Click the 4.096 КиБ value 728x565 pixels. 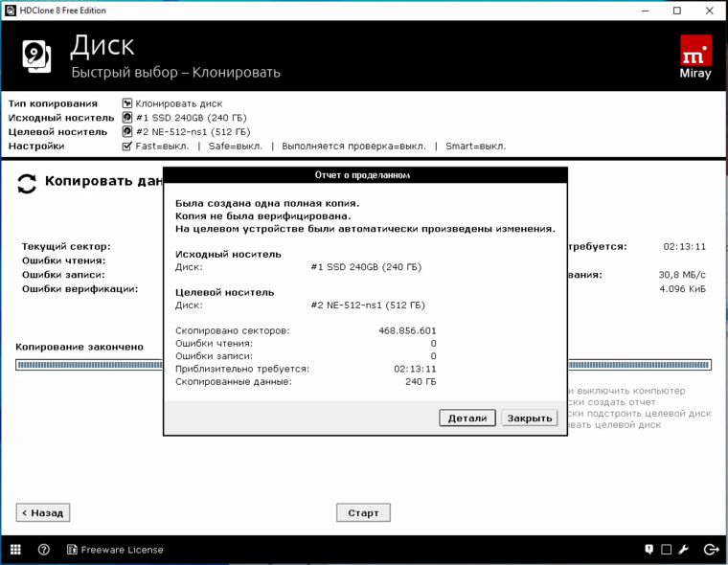(x=682, y=289)
